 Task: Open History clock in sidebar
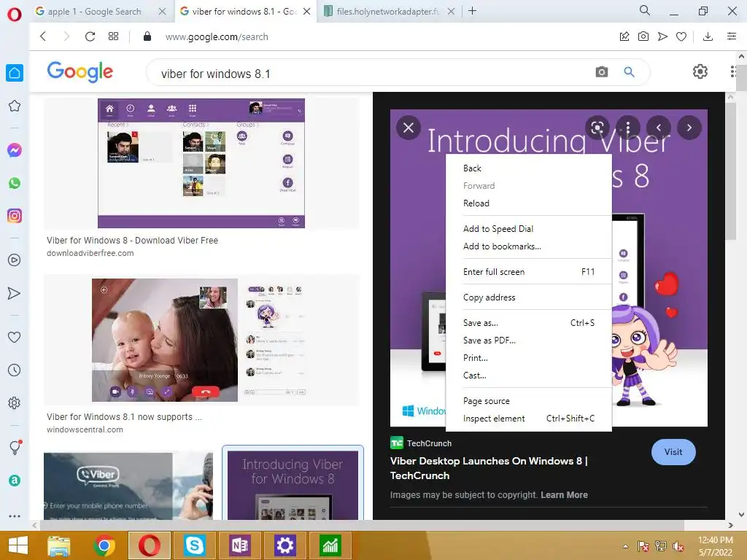(x=15, y=370)
